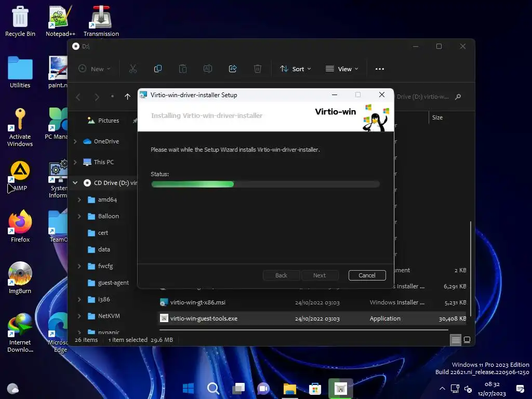Click the Cut scissors icon in Explorer toolbar
This screenshot has width=532, height=399.
point(133,69)
